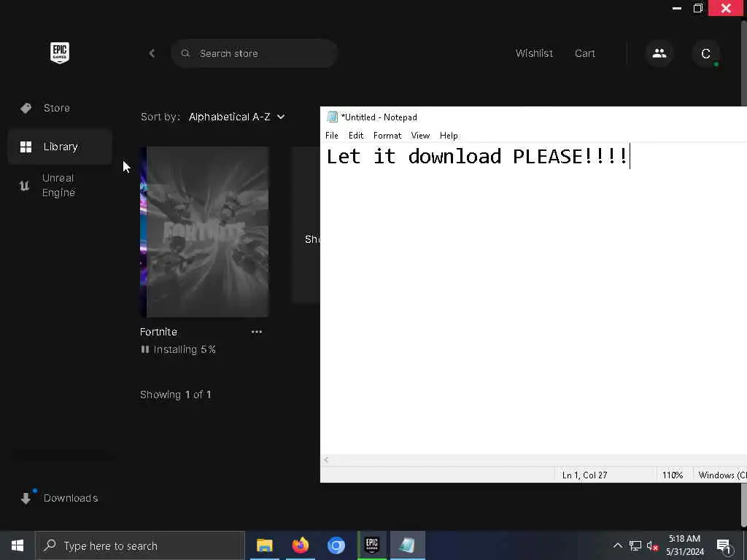
Task: Open the Notepad Edit menu
Action: tap(356, 136)
